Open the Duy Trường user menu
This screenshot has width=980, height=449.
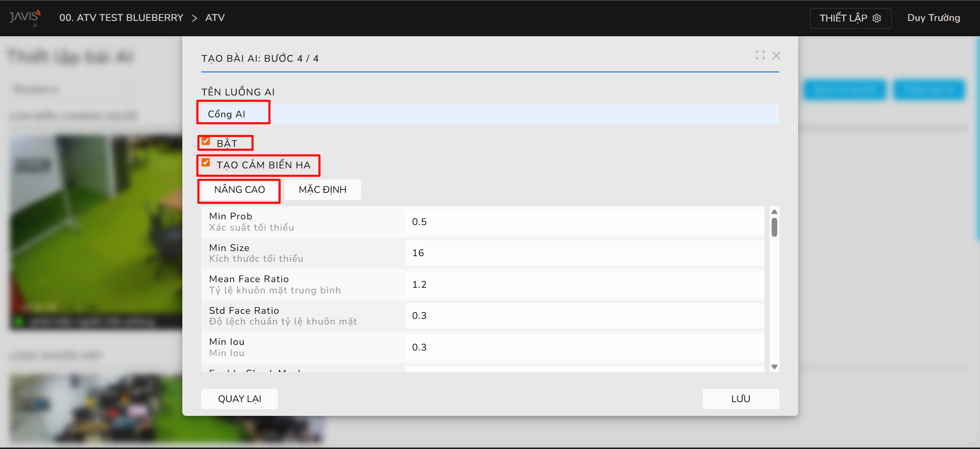[x=933, y=18]
